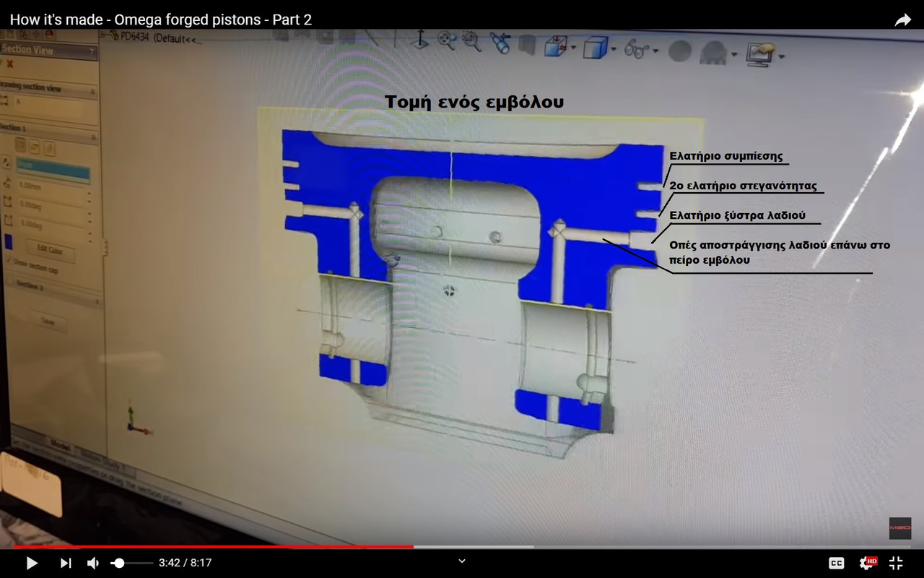Click the View Orientation cube icon
Screen dimensions: 924x578
click(x=554, y=46)
